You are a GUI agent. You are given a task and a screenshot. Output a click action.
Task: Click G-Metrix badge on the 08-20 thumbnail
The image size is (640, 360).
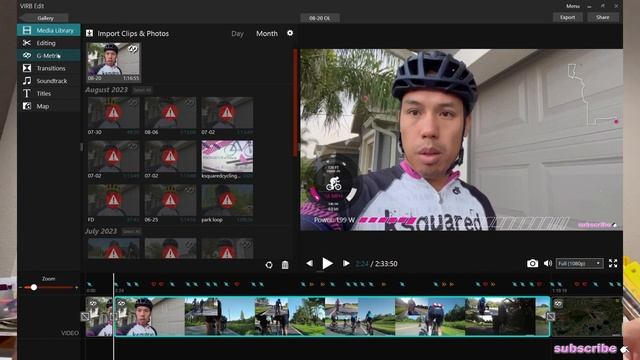click(x=133, y=49)
